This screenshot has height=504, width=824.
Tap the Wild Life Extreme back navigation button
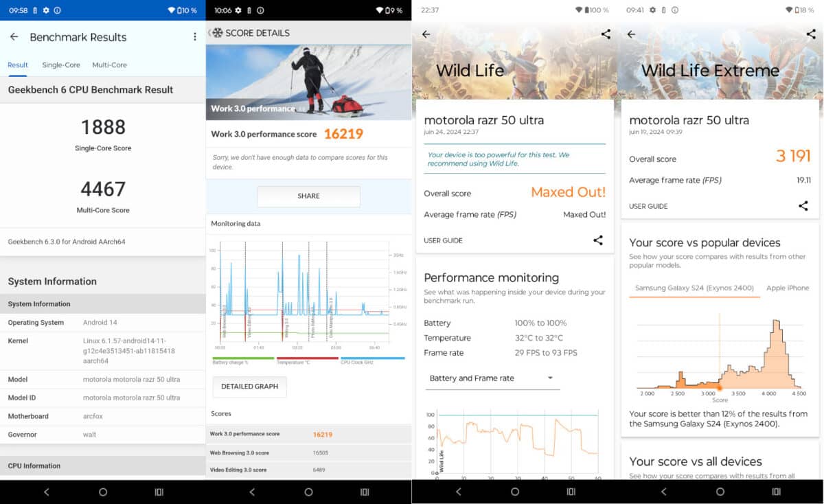664,492
